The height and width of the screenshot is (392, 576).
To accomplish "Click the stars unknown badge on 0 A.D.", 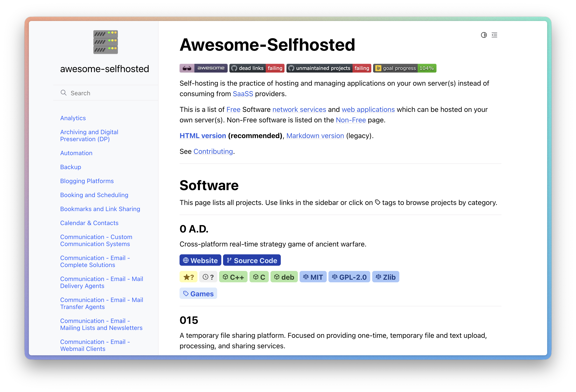I will 188,277.
